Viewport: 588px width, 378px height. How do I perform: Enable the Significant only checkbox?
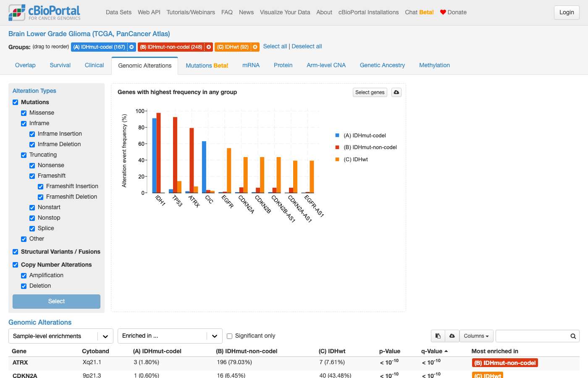229,336
